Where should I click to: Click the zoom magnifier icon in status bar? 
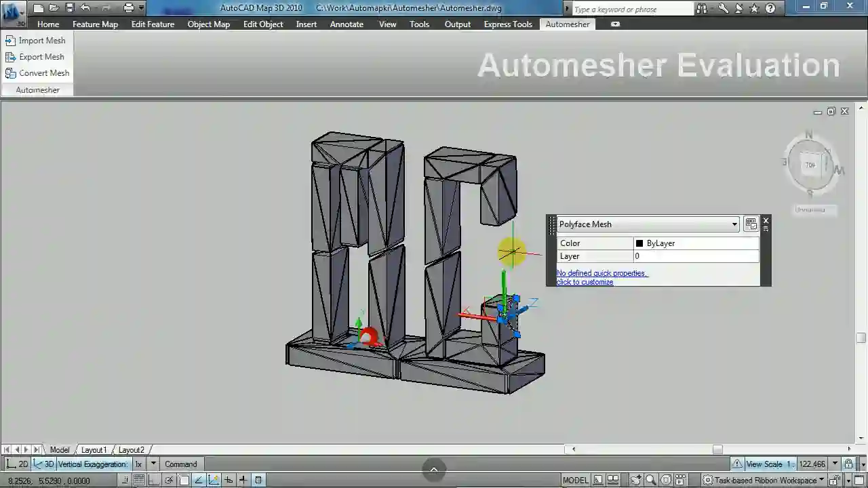pyautogui.click(x=650, y=481)
